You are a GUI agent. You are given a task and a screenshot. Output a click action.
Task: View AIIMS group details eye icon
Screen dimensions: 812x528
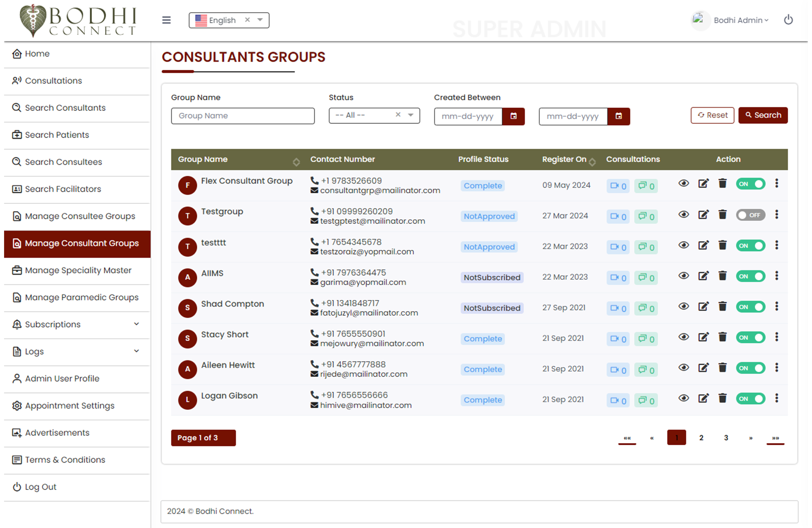pos(684,276)
